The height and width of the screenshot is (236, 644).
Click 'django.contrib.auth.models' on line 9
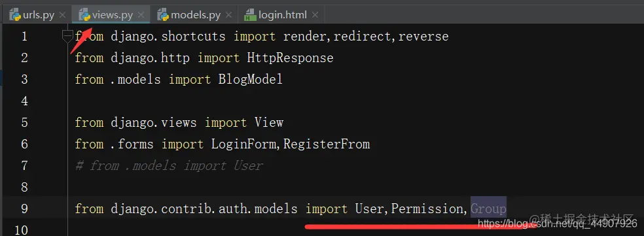(x=204, y=209)
